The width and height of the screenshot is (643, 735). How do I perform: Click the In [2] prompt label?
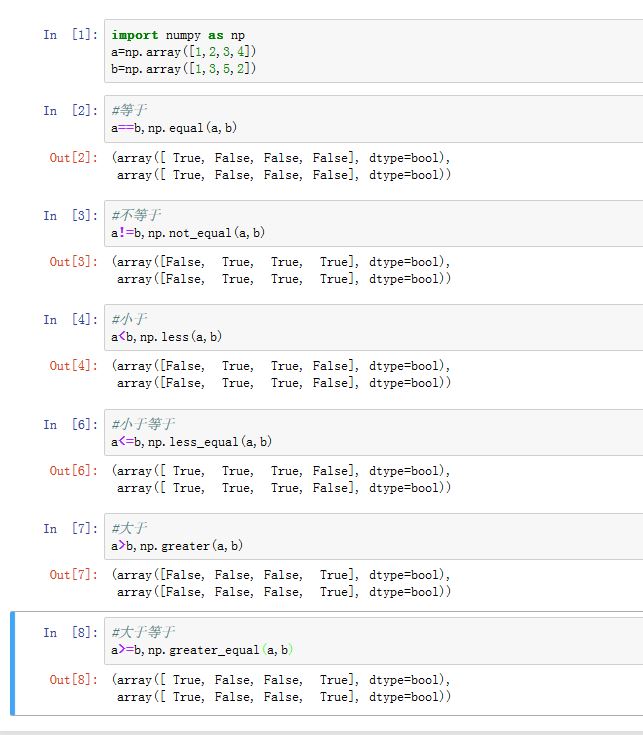[x=70, y=111]
